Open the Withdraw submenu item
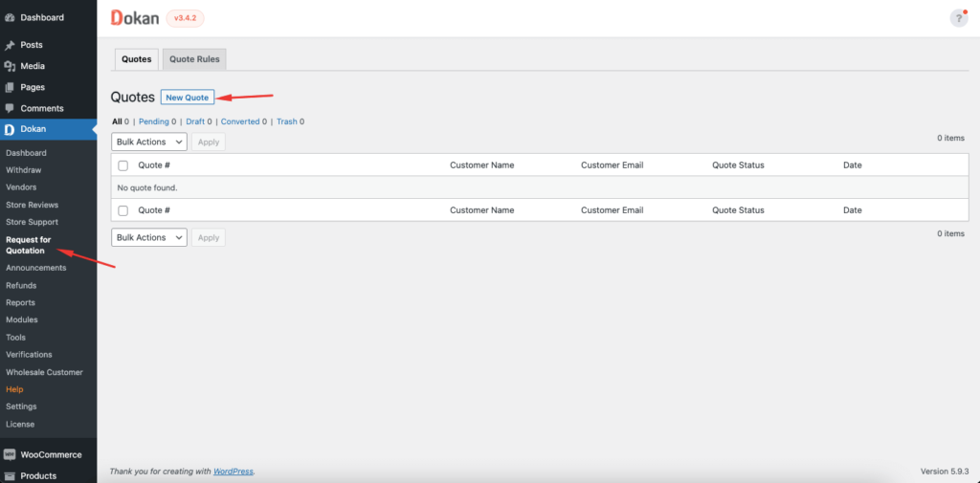The width and height of the screenshot is (980, 483). pos(24,170)
